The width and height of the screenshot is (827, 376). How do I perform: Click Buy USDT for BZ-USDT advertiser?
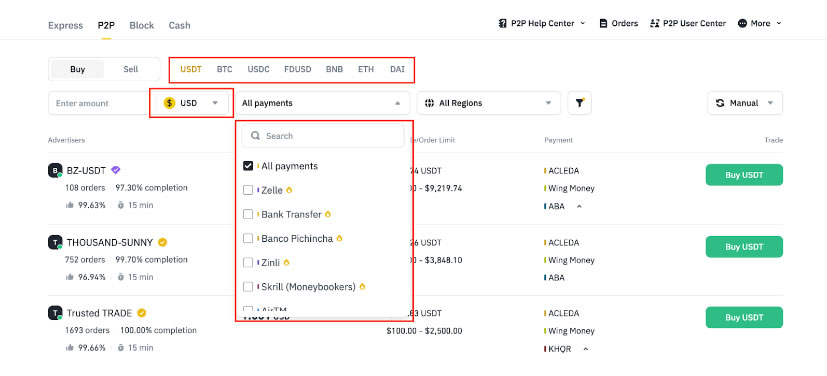click(x=744, y=175)
